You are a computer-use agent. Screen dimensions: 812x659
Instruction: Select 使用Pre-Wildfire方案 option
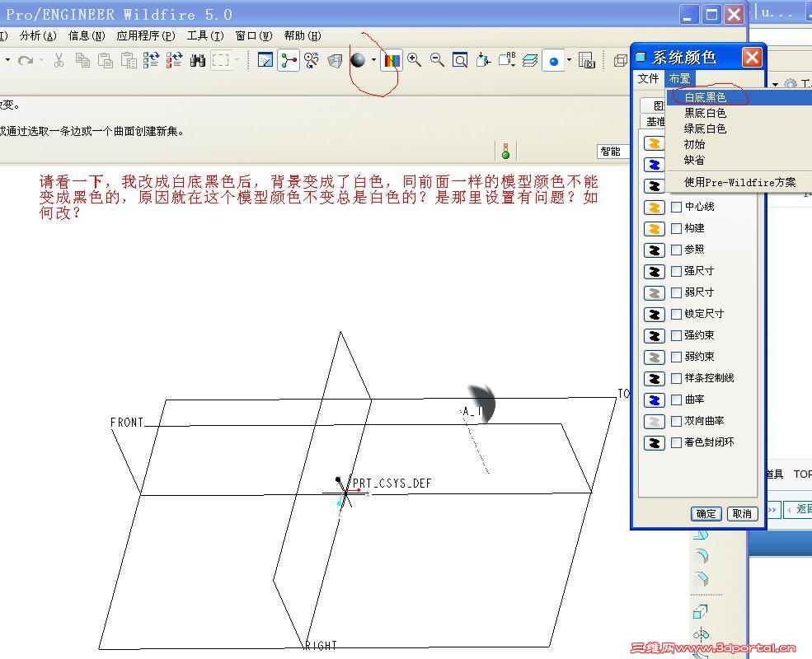pos(739,183)
